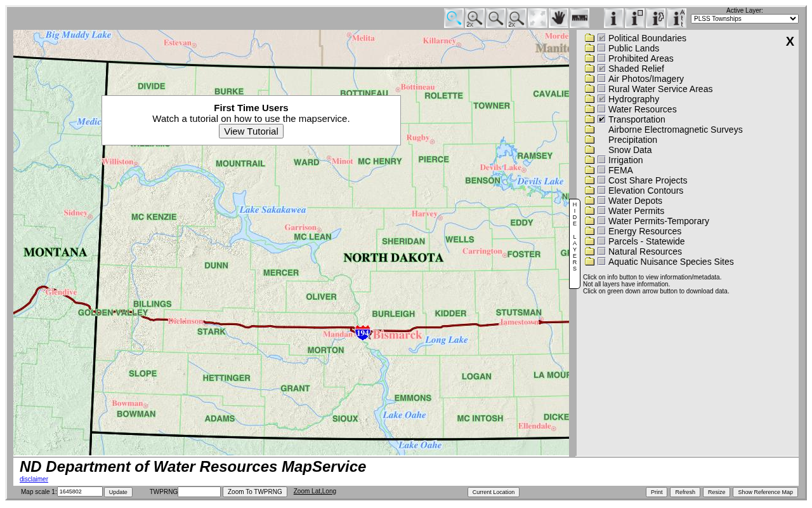Image resolution: width=812 pixels, height=508 pixels.
Task: Click the 2x zoom in tool
Action: pyautogui.click(x=475, y=18)
